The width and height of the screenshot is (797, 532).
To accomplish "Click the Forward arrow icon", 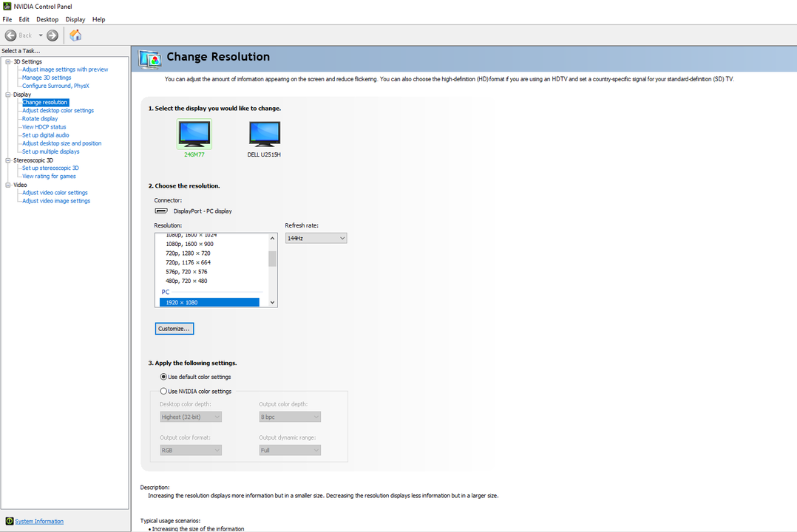I will pos(52,35).
